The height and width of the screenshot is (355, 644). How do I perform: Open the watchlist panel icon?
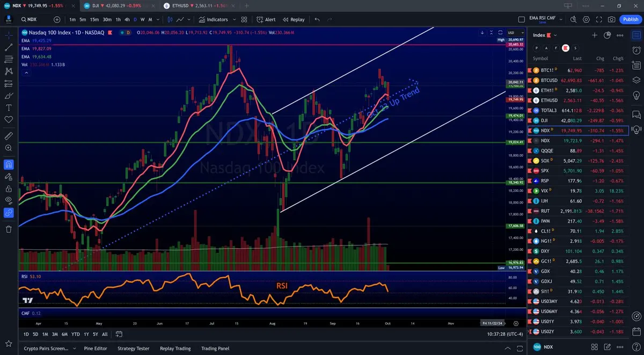click(x=636, y=35)
